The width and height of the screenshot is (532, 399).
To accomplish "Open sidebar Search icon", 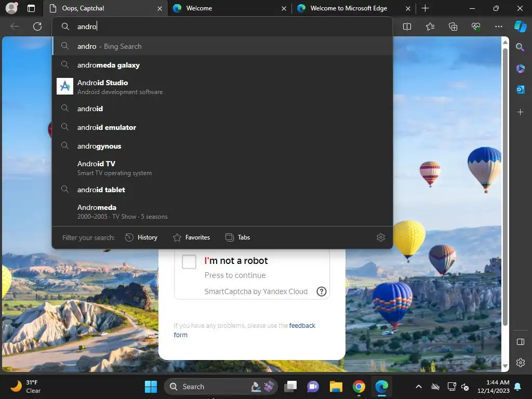I will tap(520, 47).
